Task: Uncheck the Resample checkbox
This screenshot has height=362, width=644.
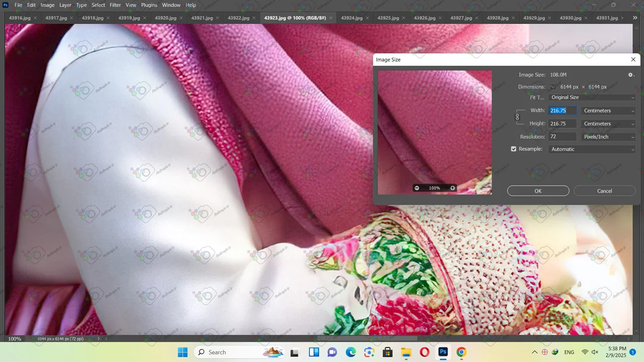Action: click(514, 149)
